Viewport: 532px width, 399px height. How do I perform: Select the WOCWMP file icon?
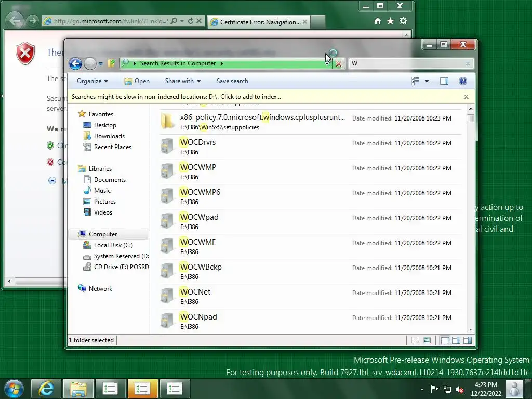167,171
